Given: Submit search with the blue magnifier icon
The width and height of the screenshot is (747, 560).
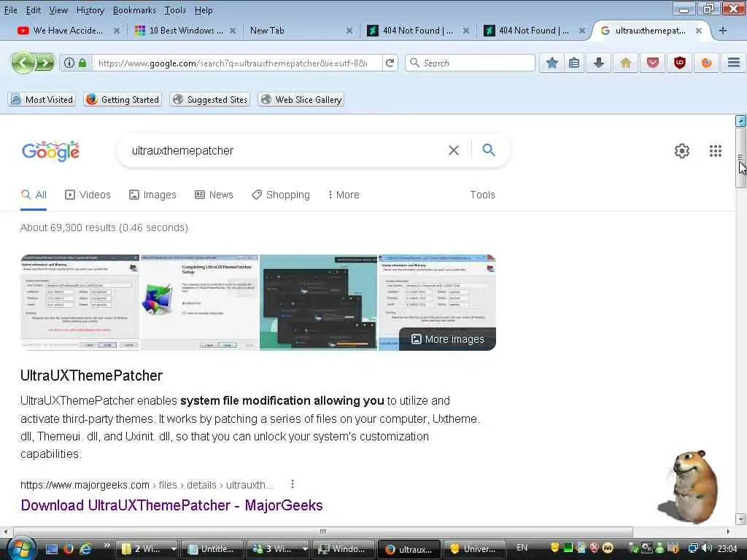Looking at the screenshot, I should (488, 150).
